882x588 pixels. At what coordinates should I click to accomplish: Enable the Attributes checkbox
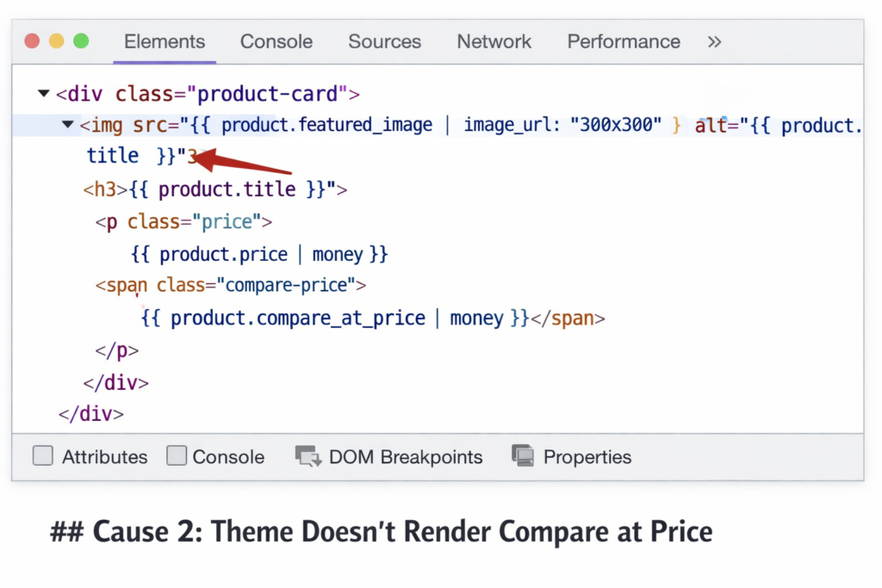tap(43, 456)
